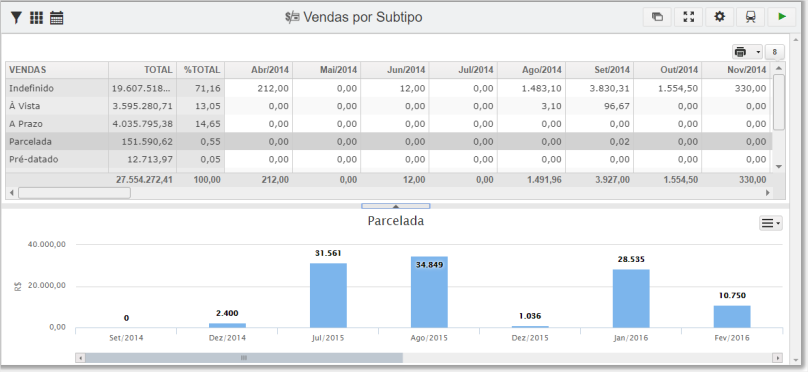Click chart scrollbar right arrow
The image size is (808, 372).
778,358
